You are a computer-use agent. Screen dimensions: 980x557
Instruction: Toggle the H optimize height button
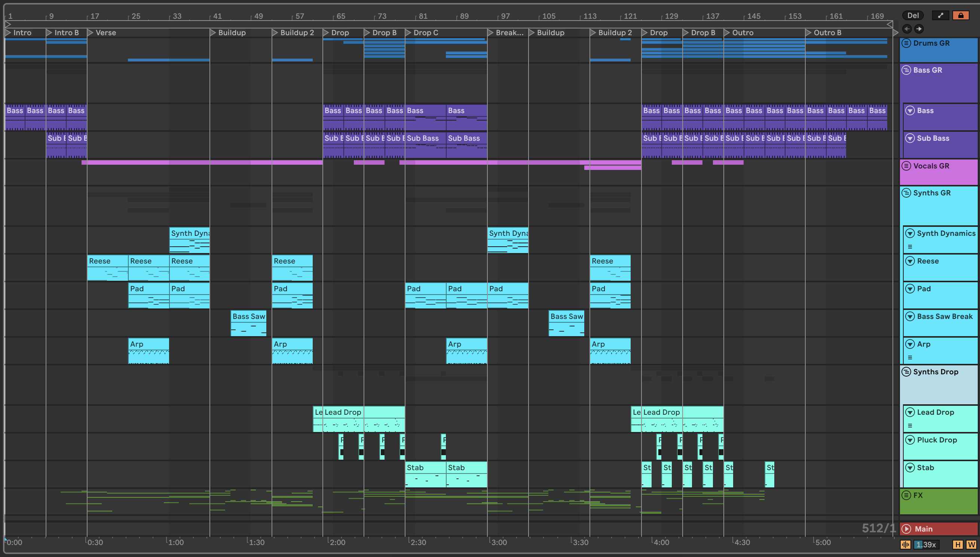click(x=958, y=545)
